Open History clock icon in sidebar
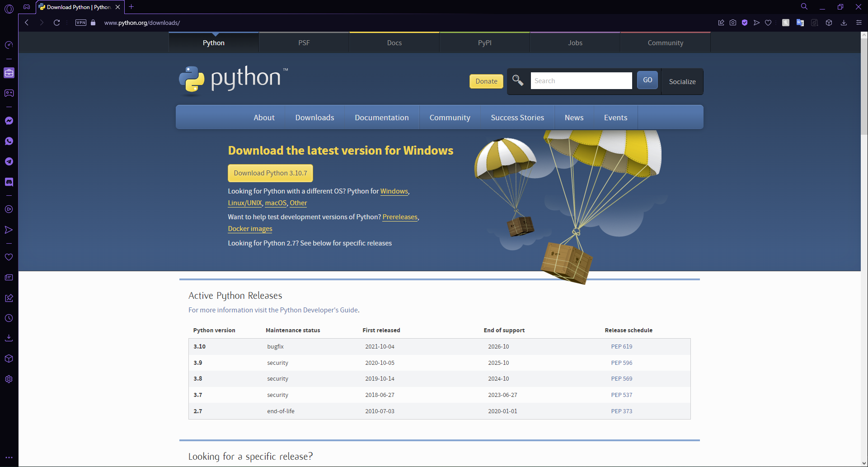868x467 pixels. click(9, 318)
